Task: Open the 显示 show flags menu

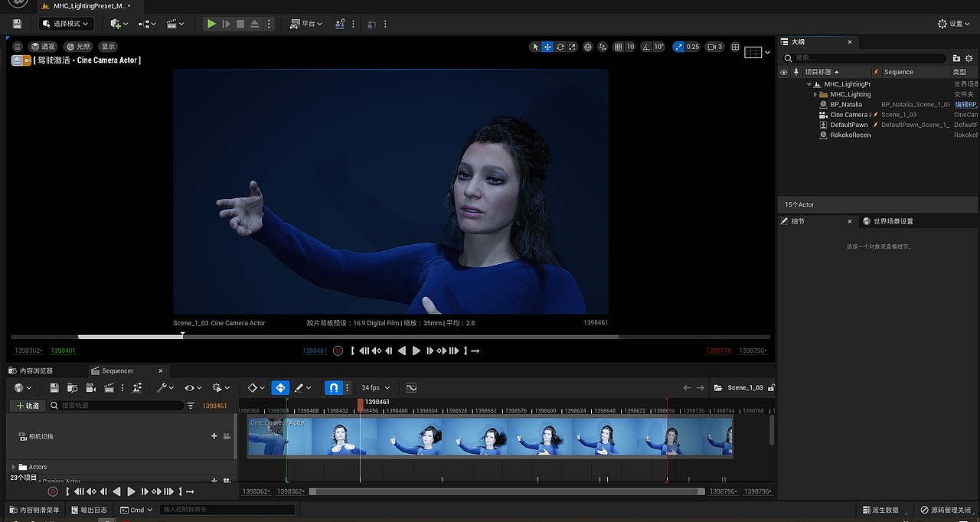Action: click(109, 47)
